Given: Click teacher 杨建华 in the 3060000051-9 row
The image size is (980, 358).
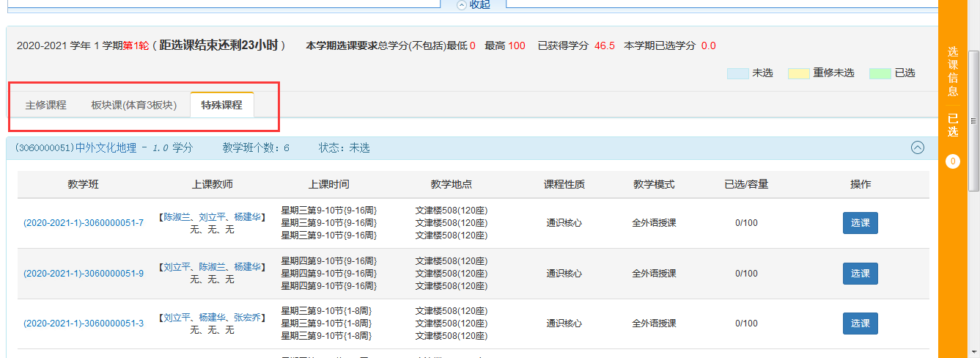Looking at the screenshot, I should [x=248, y=268].
